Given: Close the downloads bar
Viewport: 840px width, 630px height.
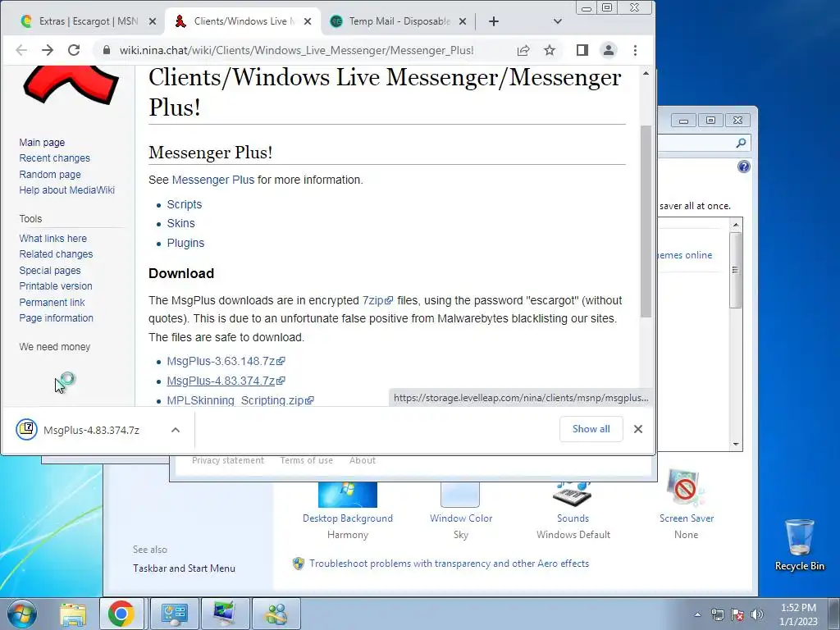Looking at the screenshot, I should 638,429.
